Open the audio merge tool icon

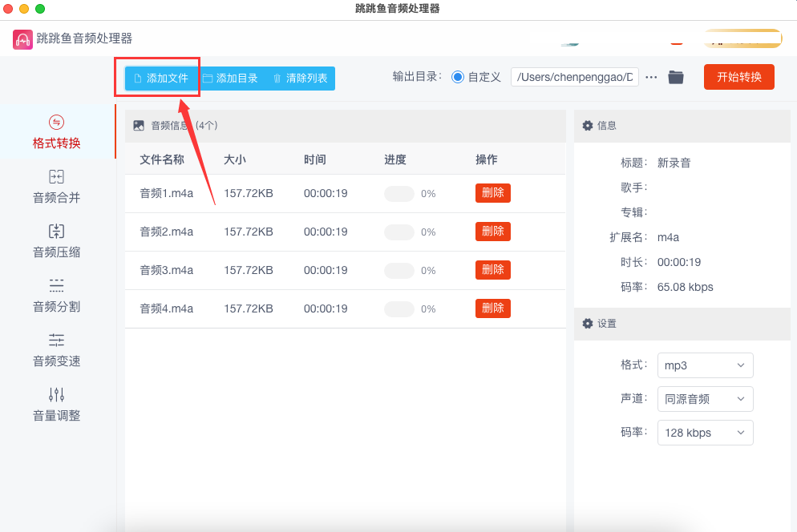[56, 177]
